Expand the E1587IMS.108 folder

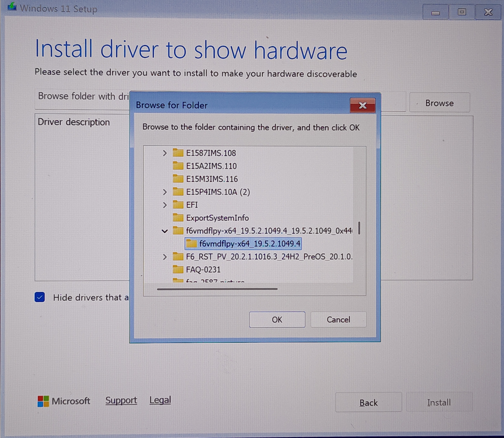click(x=165, y=153)
